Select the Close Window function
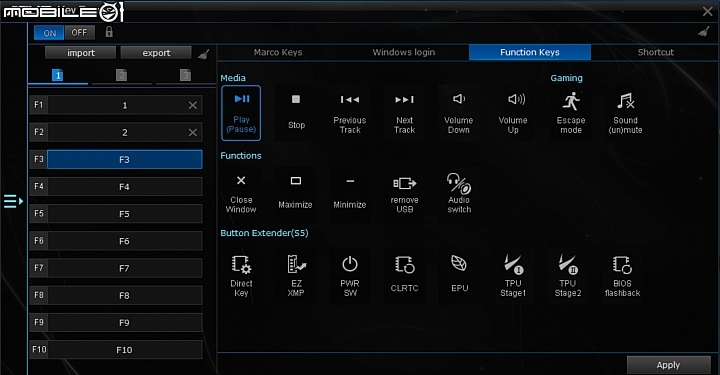720x375 pixels. (x=241, y=194)
